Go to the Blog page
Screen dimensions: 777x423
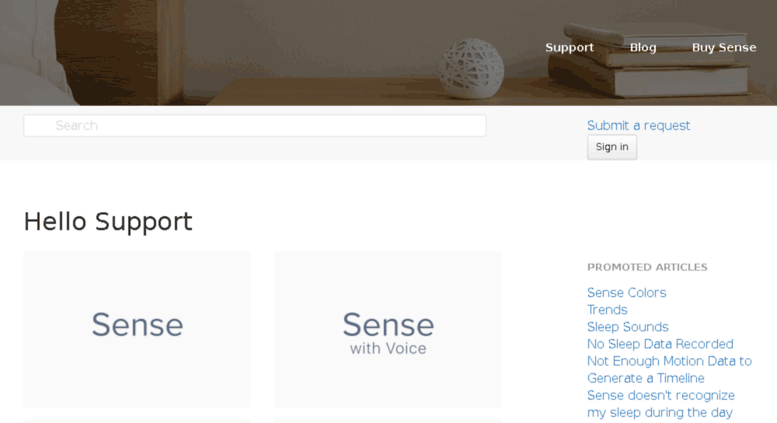click(x=643, y=48)
